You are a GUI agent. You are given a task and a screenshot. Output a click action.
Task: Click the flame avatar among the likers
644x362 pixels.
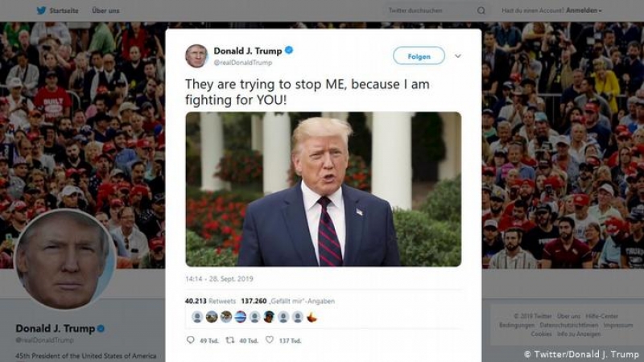312,317
